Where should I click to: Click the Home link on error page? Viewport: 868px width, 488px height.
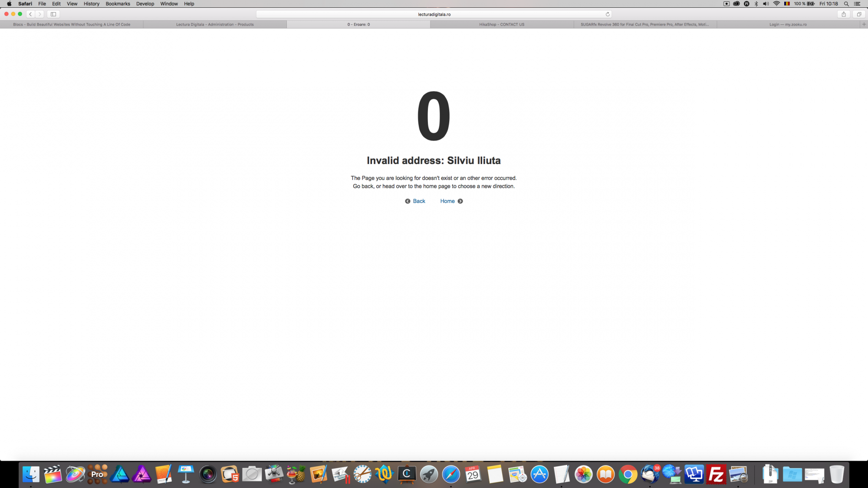(447, 201)
